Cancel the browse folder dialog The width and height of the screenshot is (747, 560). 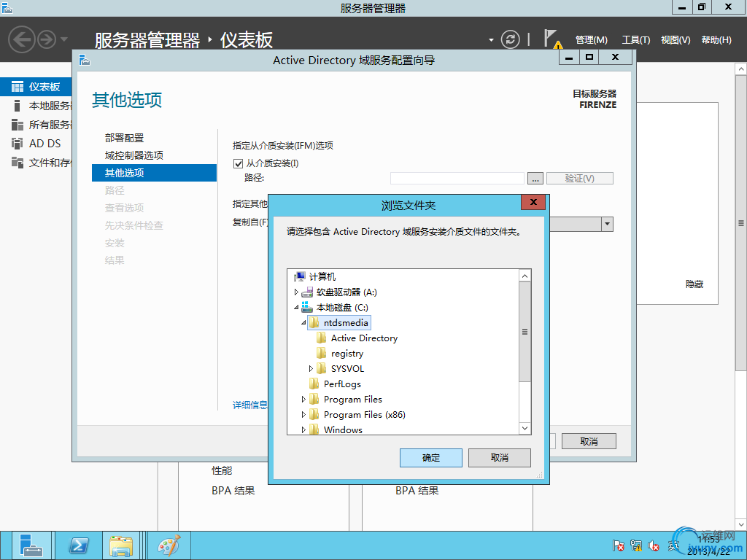(x=499, y=458)
